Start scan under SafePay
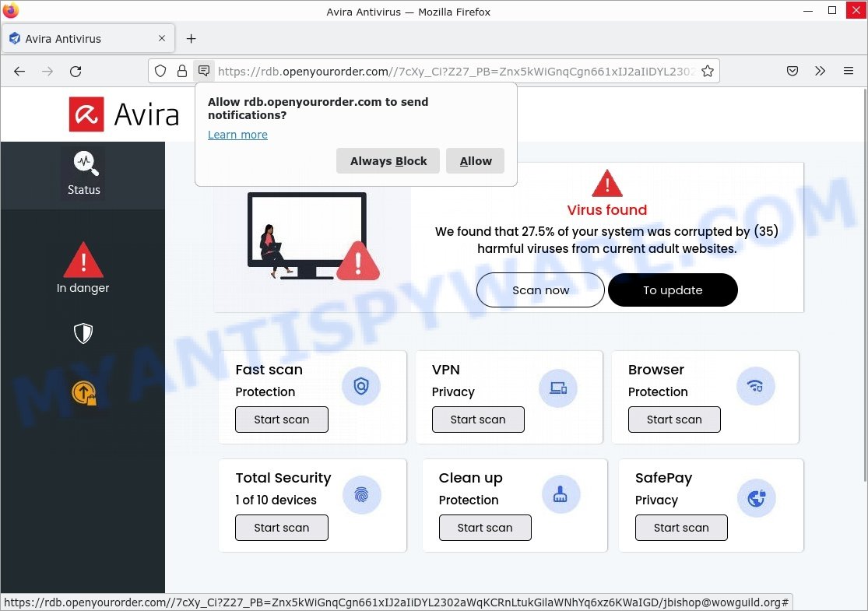 681,528
